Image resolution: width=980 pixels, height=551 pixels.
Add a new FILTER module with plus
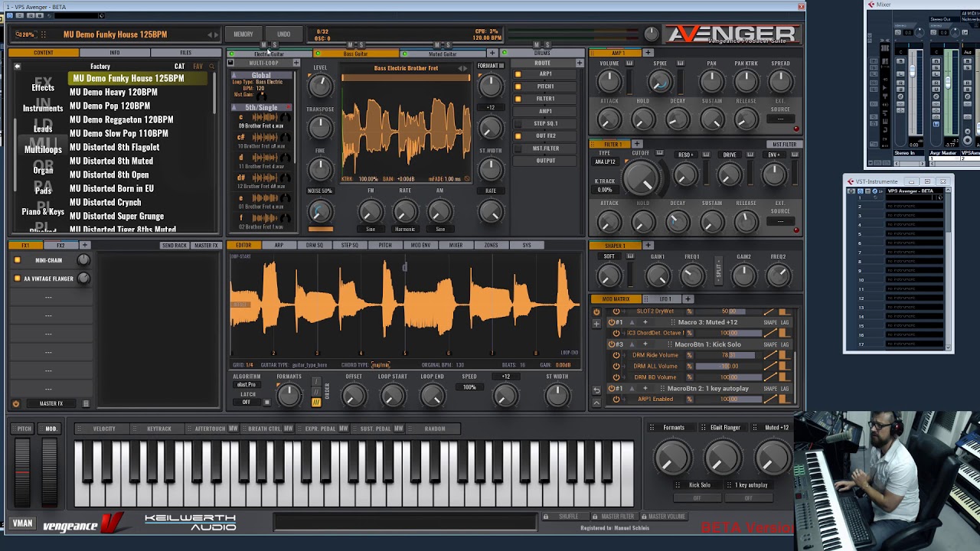tap(636, 144)
